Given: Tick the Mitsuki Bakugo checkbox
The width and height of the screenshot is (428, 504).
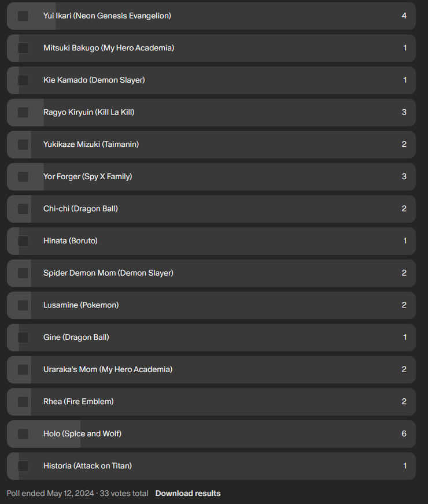Looking at the screenshot, I should (23, 48).
